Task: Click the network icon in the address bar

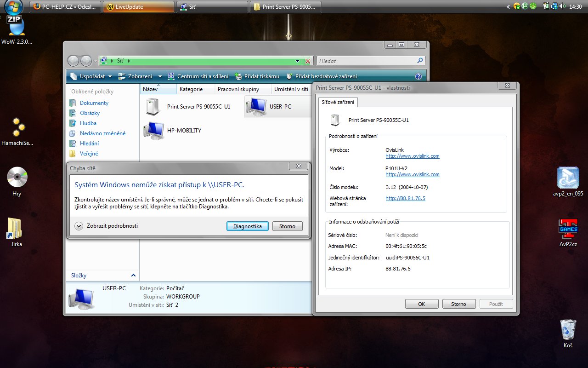Action: point(104,61)
